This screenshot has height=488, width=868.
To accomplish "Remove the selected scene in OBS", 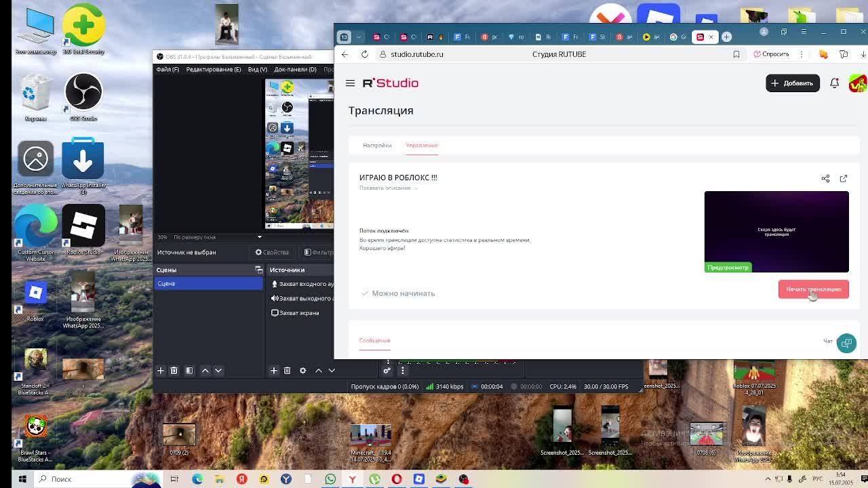I will click(174, 371).
